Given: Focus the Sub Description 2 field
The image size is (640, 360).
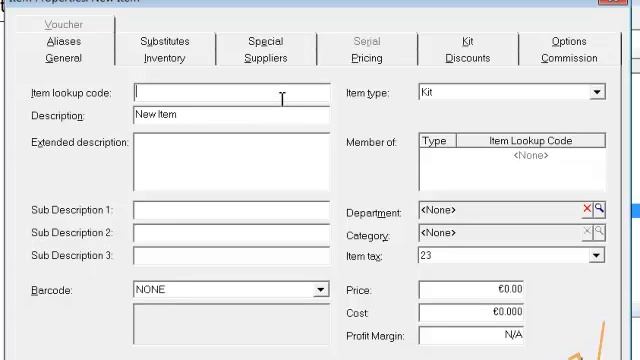Looking at the screenshot, I should coord(231,233).
